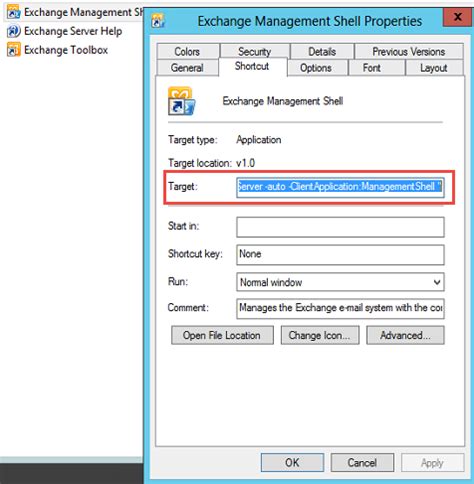Screen dimensions: 474x484
Task: Open the General tab
Action: coord(187,68)
